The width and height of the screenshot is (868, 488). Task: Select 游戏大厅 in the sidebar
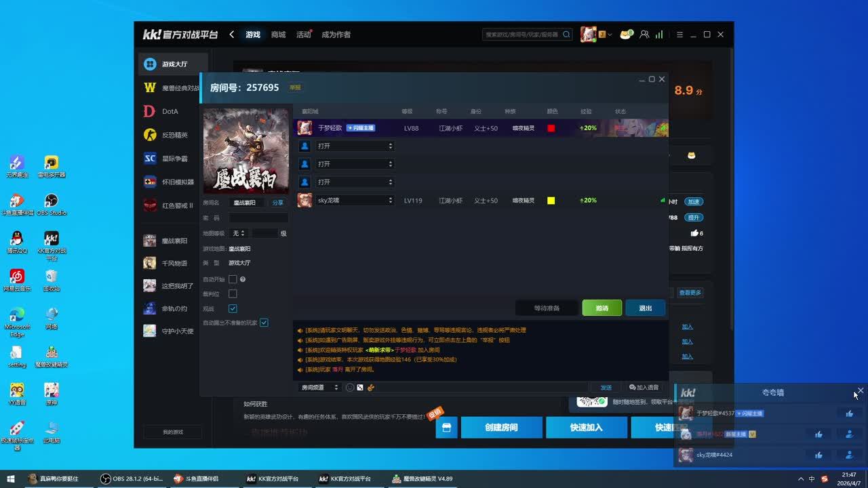173,64
